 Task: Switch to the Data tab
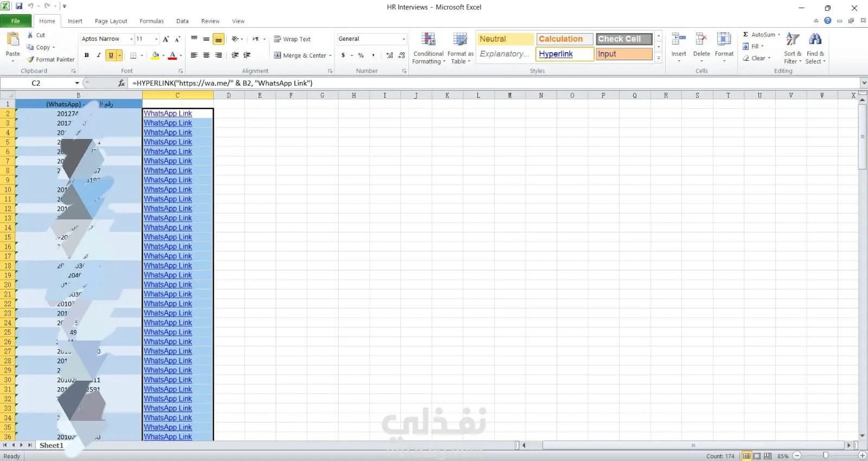(x=182, y=21)
